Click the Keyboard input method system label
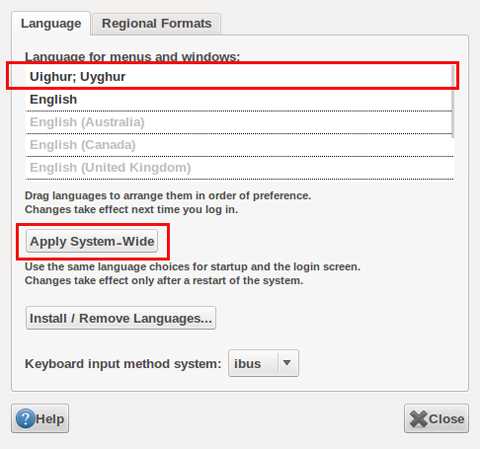The width and height of the screenshot is (480, 449). click(123, 364)
